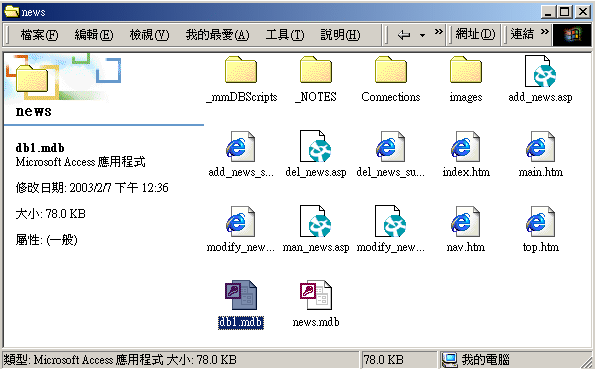Open the Back button history dropdown arrow
Image resolution: width=595 pixels, height=369 pixels.
[x=422, y=35]
